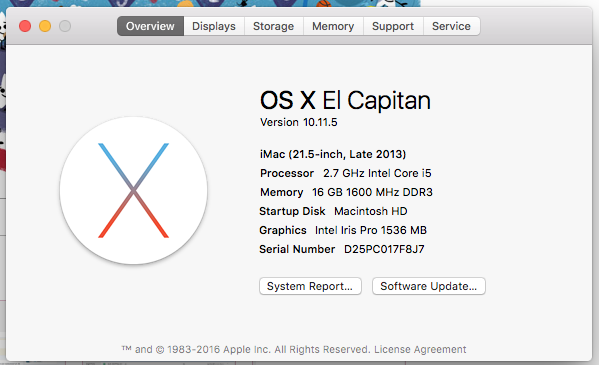
Task: Switch to the Overview tab
Action: [150, 26]
